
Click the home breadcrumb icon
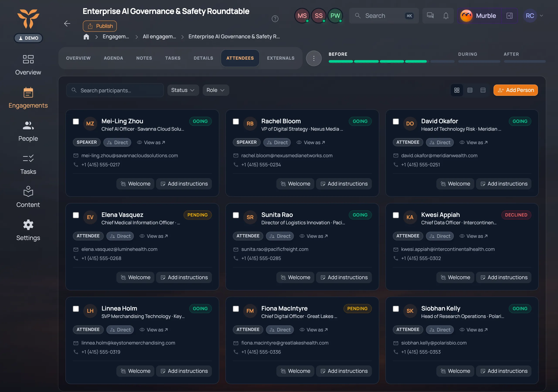pyautogui.click(x=86, y=37)
